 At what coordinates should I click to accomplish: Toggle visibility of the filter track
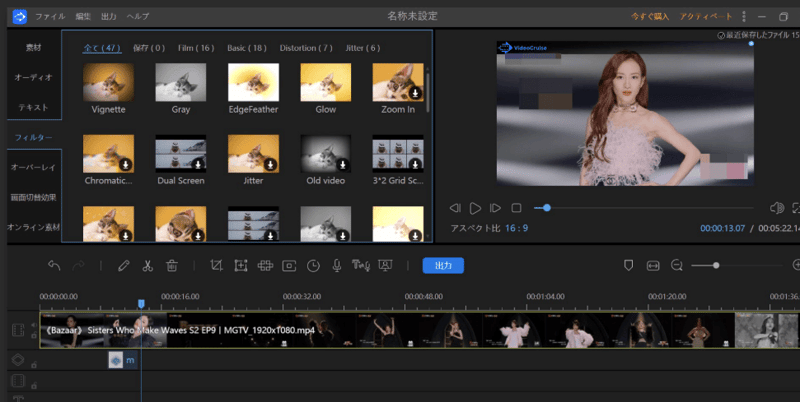tap(17, 360)
